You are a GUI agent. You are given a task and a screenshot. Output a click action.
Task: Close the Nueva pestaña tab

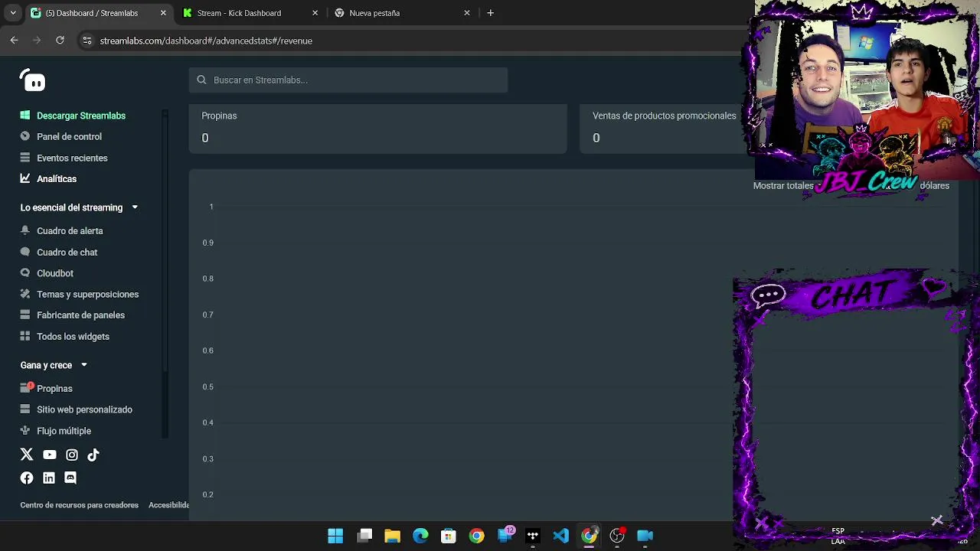pyautogui.click(x=466, y=13)
